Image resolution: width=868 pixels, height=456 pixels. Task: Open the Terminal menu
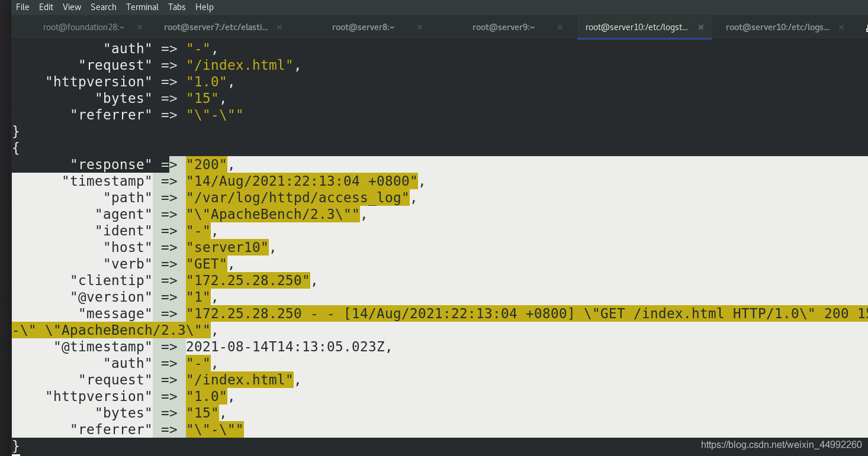click(142, 7)
